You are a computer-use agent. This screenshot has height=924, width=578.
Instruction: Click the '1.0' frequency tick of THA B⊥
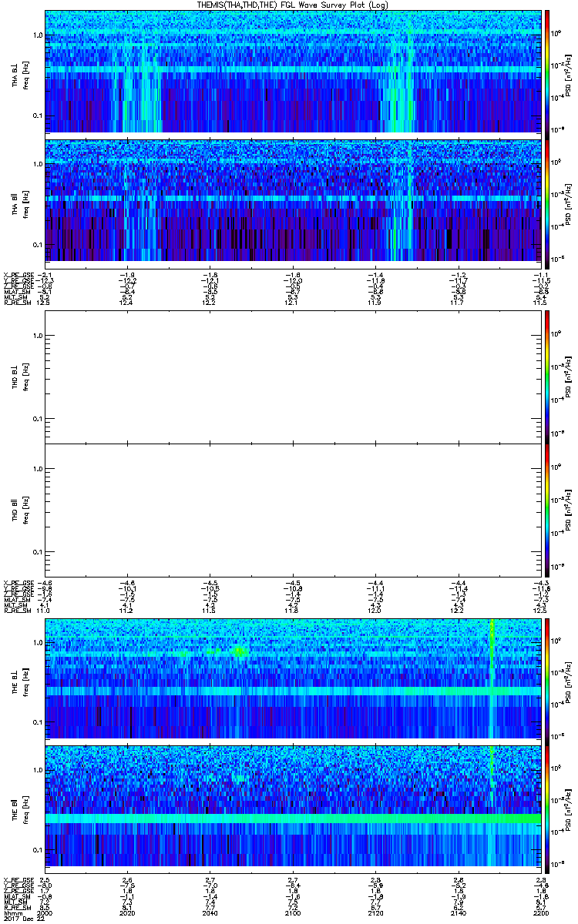tap(36, 35)
